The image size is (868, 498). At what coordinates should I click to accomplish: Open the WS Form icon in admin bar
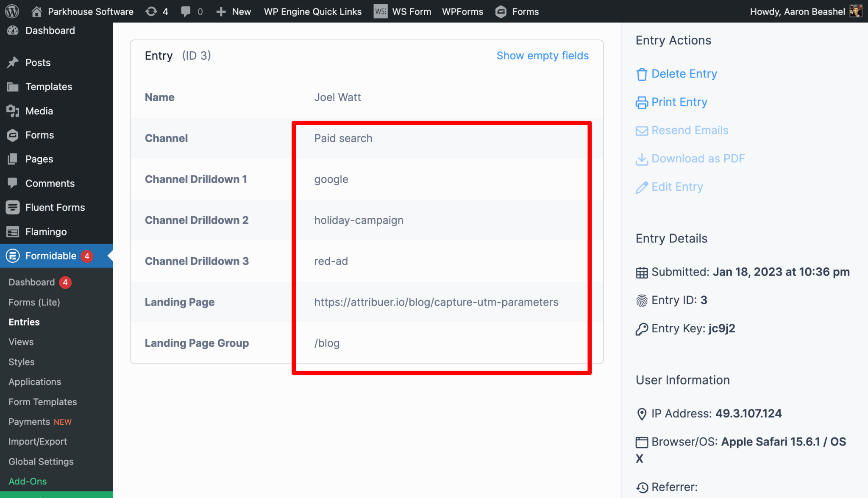(x=380, y=11)
